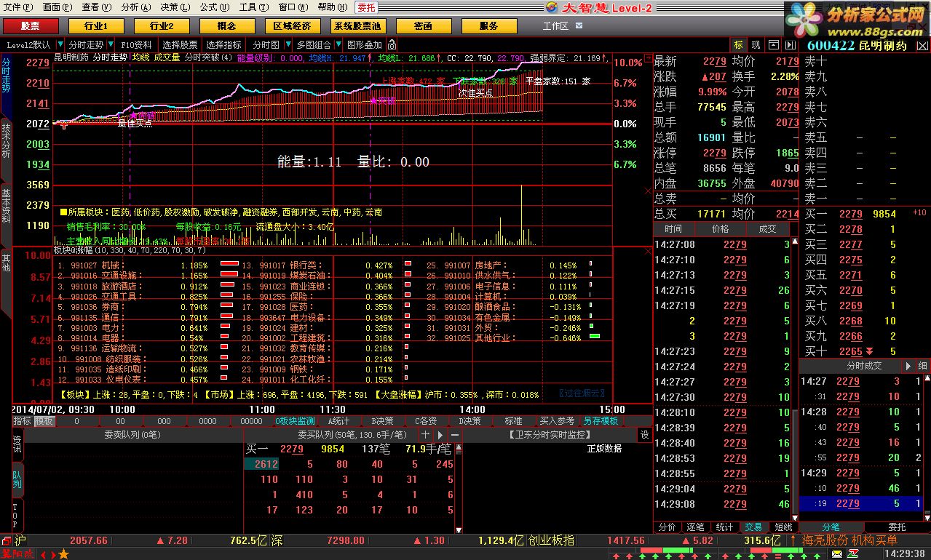Click the arrow button next to 分时成交

pyautogui.click(x=908, y=366)
